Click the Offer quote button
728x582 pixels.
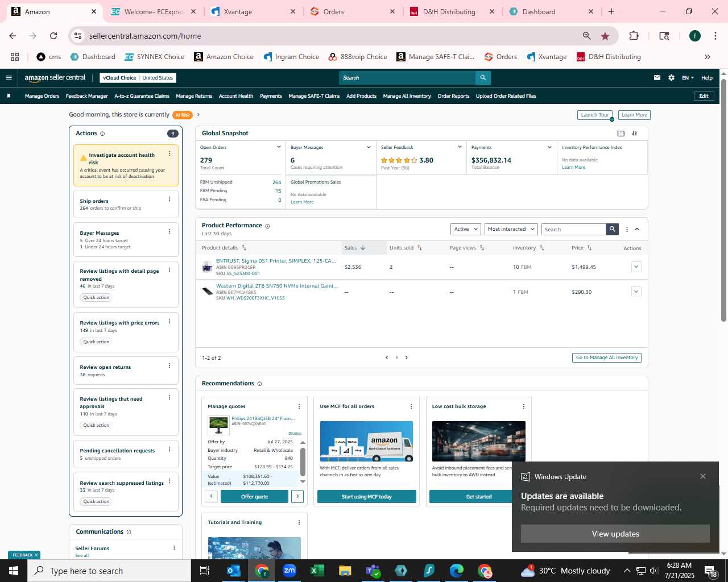[254, 497]
